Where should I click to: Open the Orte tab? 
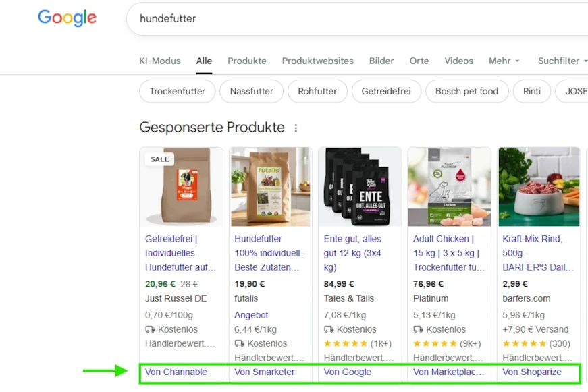[x=419, y=61]
